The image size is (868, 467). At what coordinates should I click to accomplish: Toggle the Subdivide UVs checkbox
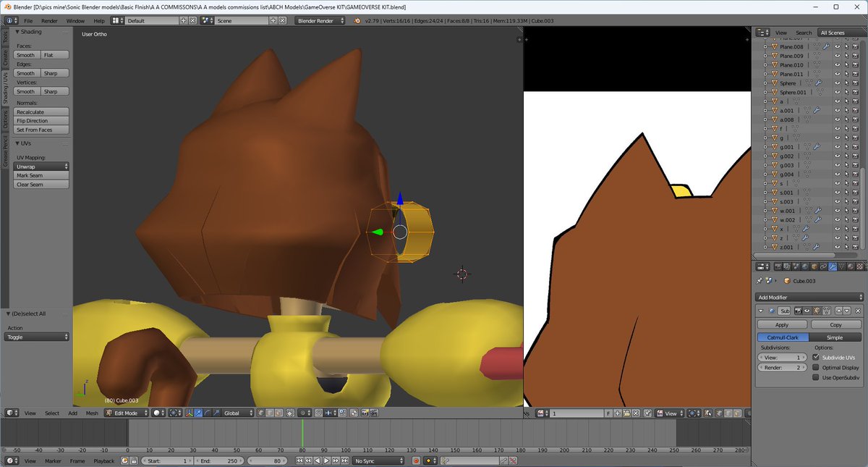tap(816, 357)
